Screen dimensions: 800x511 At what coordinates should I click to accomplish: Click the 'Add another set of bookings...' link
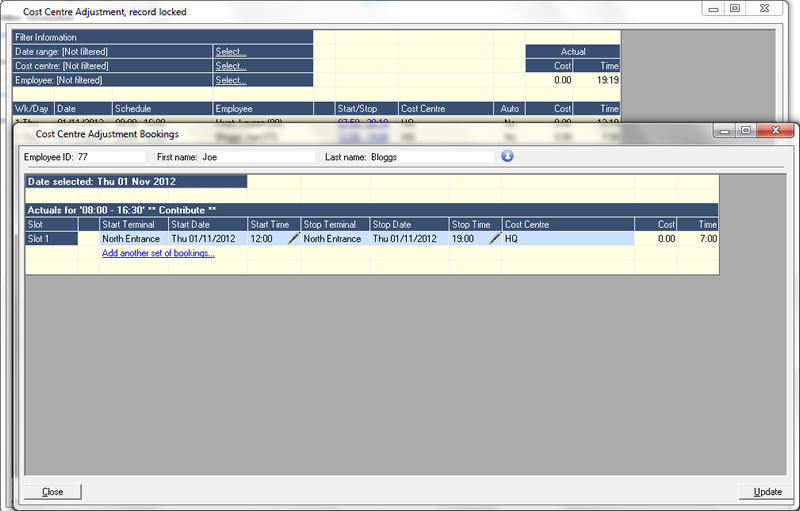158,253
